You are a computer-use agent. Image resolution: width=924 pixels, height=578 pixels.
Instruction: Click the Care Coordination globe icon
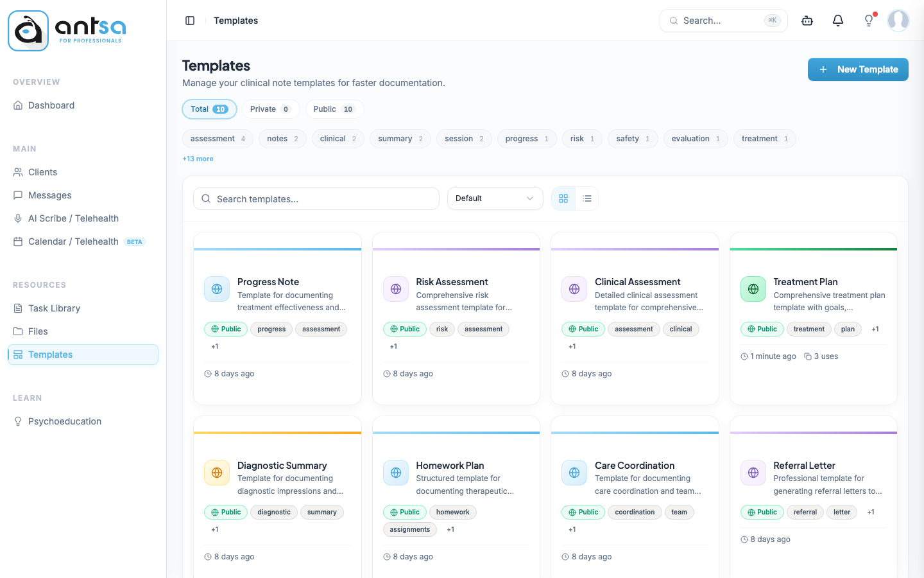point(574,473)
